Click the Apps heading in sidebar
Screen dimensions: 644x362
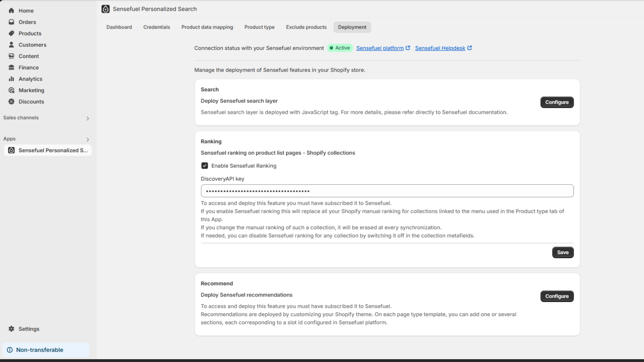pos(9,139)
